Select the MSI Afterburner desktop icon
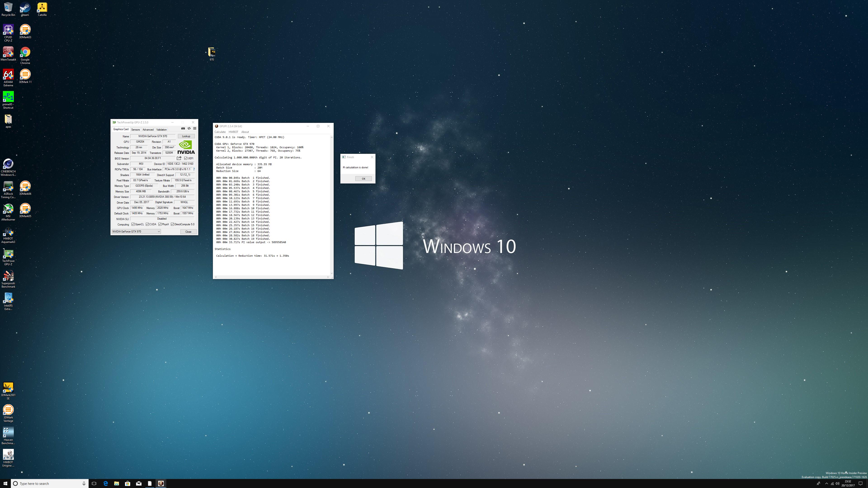The image size is (868, 488). (8, 212)
